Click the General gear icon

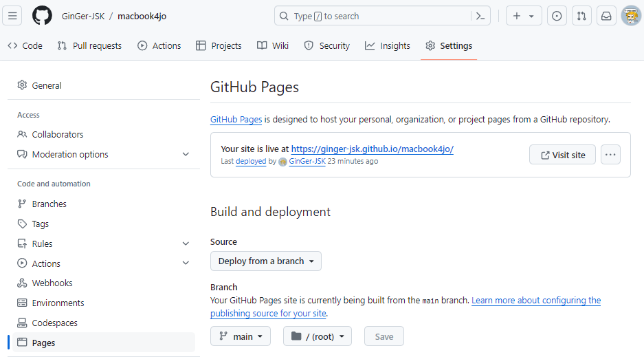[x=22, y=85]
